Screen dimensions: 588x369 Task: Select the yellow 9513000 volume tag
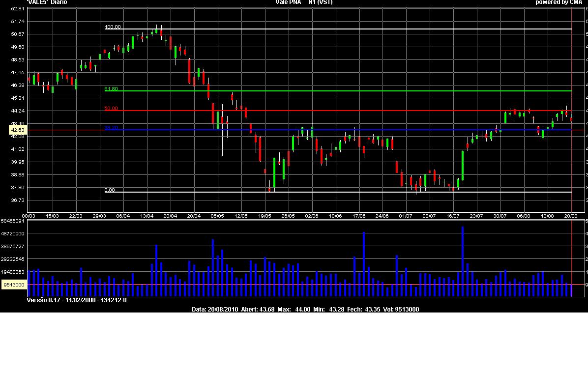(x=13, y=284)
